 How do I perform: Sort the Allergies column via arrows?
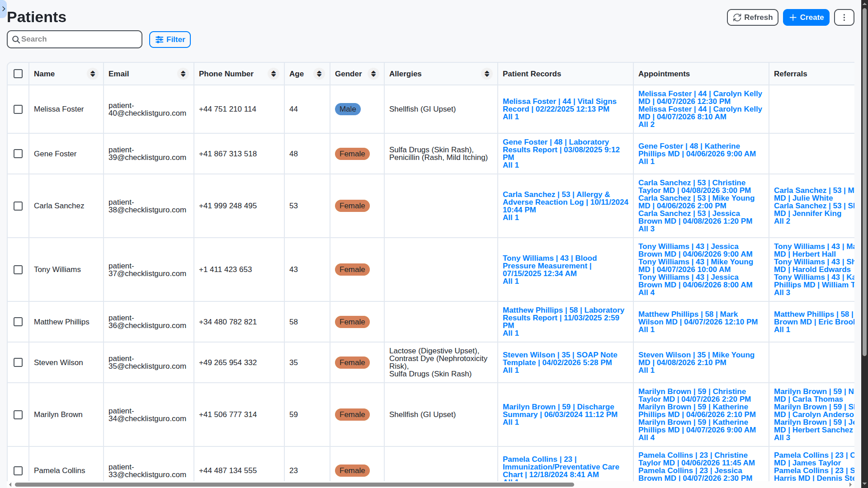(486, 74)
